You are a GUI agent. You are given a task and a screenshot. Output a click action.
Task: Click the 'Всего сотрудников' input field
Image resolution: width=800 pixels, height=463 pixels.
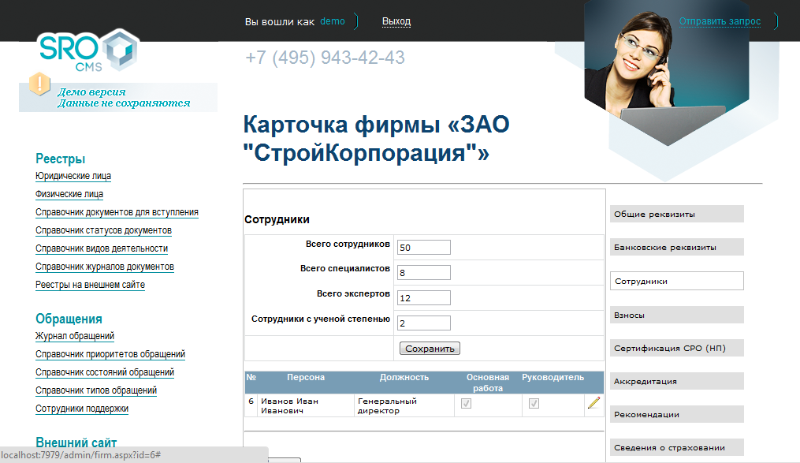[424, 247]
